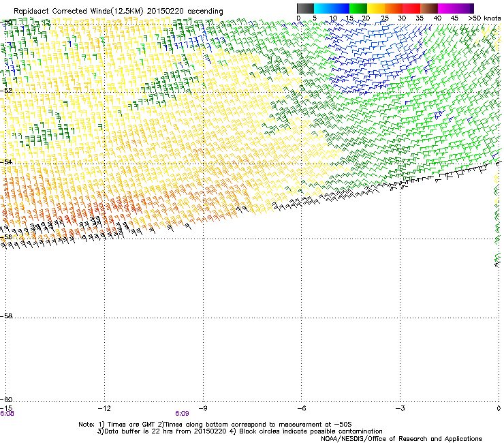Click the Rapidscat Corrected Winds title text
The image size is (504, 443).
(x=119, y=12)
